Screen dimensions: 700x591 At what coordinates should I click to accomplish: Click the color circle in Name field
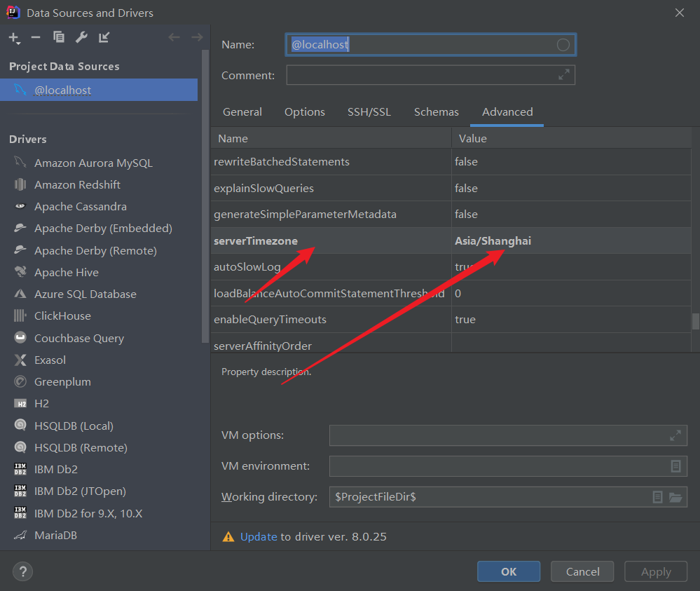(563, 45)
